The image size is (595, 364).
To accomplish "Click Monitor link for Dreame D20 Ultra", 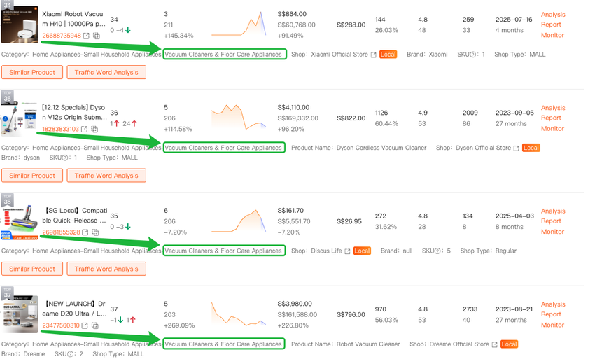I will pyautogui.click(x=552, y=325).
